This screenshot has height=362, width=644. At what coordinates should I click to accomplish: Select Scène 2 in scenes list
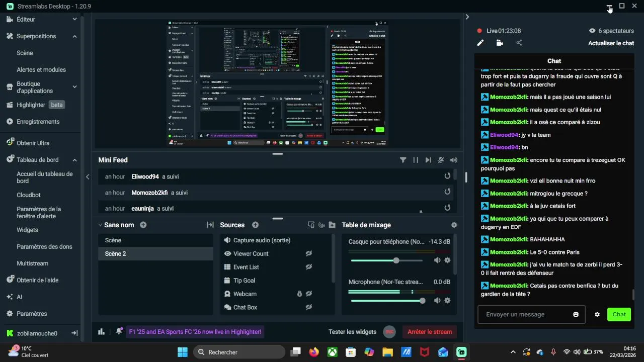(x=155, y=254)
